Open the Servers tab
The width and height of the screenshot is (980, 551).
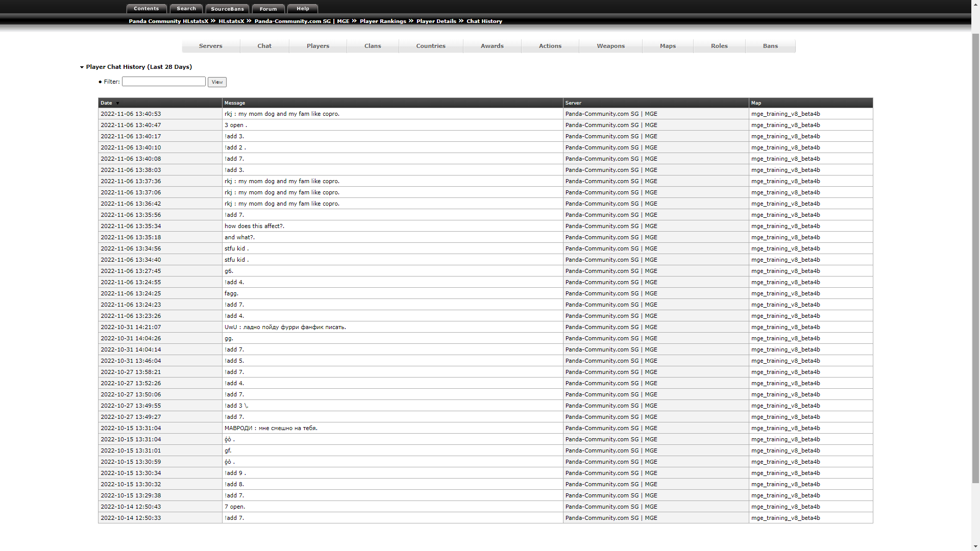coord(210,46)
